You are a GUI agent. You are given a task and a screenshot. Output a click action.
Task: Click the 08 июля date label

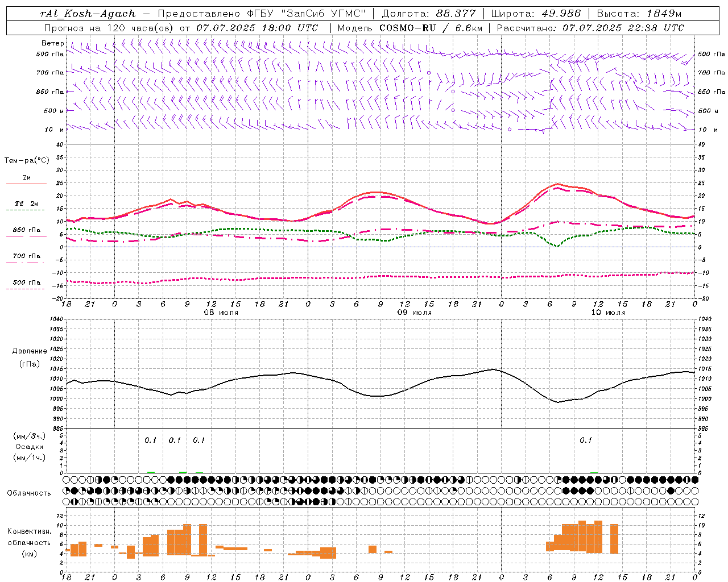[221, 313]
